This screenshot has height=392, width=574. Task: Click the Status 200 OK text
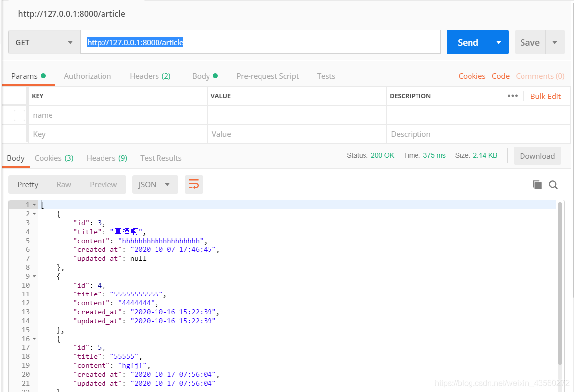click(x=370, y=155)
